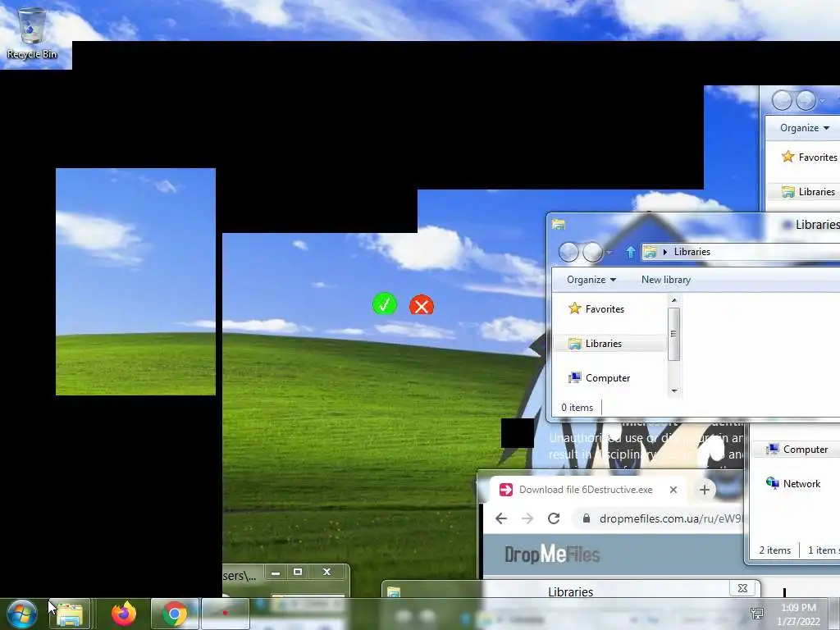Viewport: 840px width, 630px height.
Task: Open Organize menu in the rear Explorer window
Action: click(x=805, y=128)
